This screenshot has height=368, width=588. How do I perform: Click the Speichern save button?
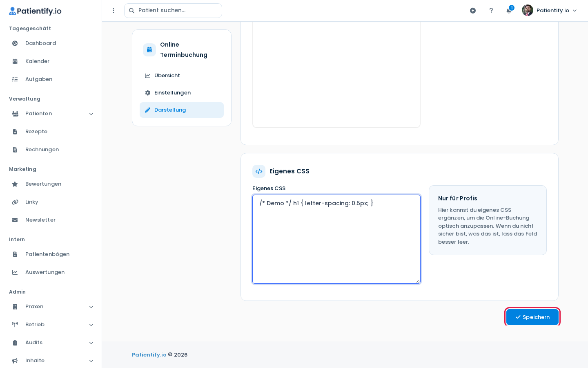[x=532, y=317]
